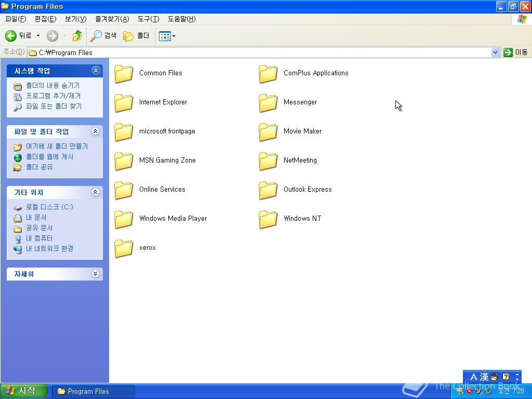The width and height of the screenshot is (532, 399).
Task: Open the 공유 문서 link
Action: pos(39,228)
